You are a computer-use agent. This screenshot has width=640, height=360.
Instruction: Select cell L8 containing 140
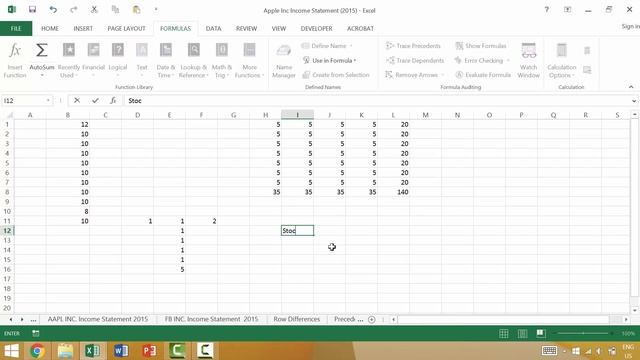tap(393, 192)
